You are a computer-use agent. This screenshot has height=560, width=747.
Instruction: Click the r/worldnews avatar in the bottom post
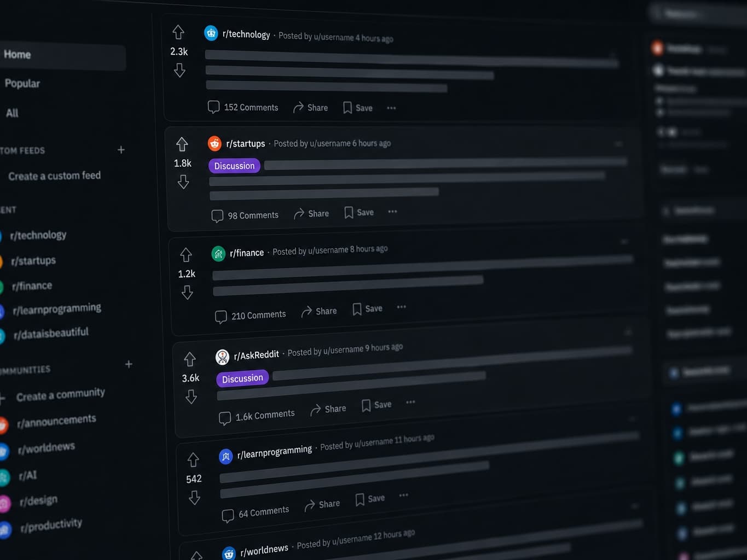229,553
